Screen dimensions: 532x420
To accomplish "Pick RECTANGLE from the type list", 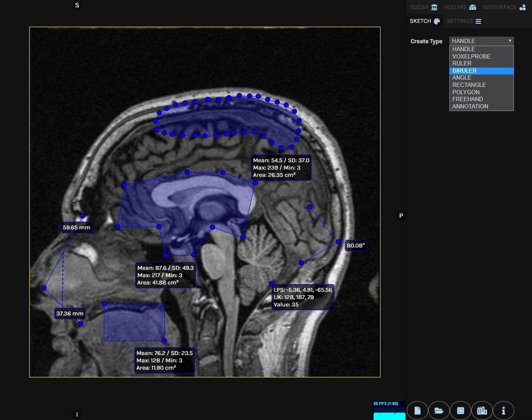I will (482, 85).
